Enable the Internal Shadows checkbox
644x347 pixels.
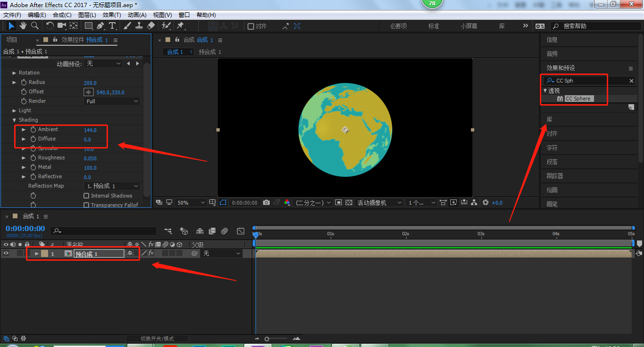(86, 196)
